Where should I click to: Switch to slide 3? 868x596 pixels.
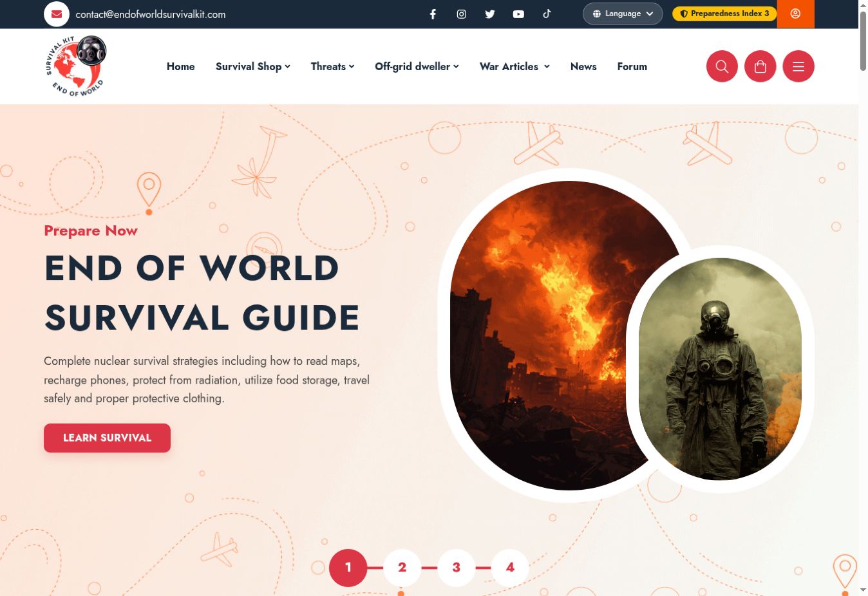tap(456, 568)
